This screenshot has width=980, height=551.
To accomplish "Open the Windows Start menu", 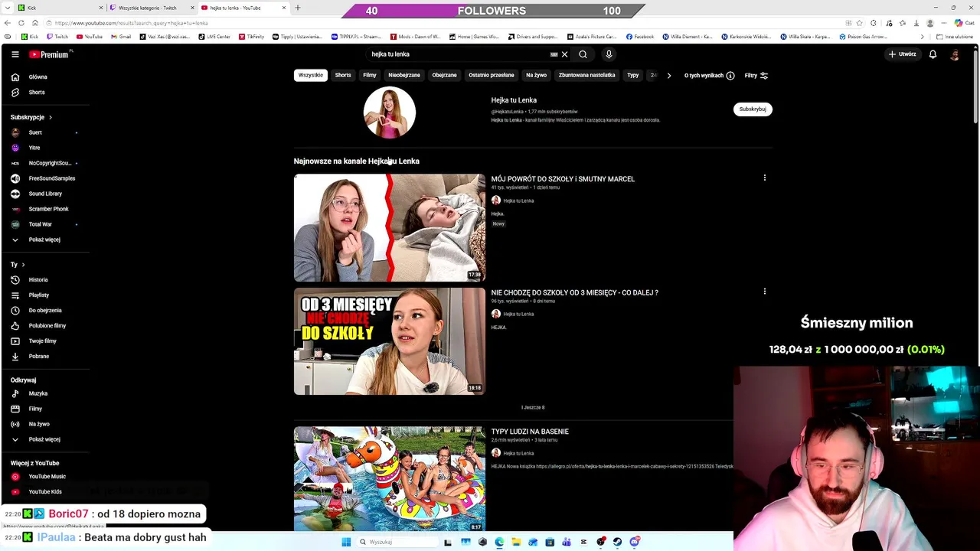I will tap(346, 542).
